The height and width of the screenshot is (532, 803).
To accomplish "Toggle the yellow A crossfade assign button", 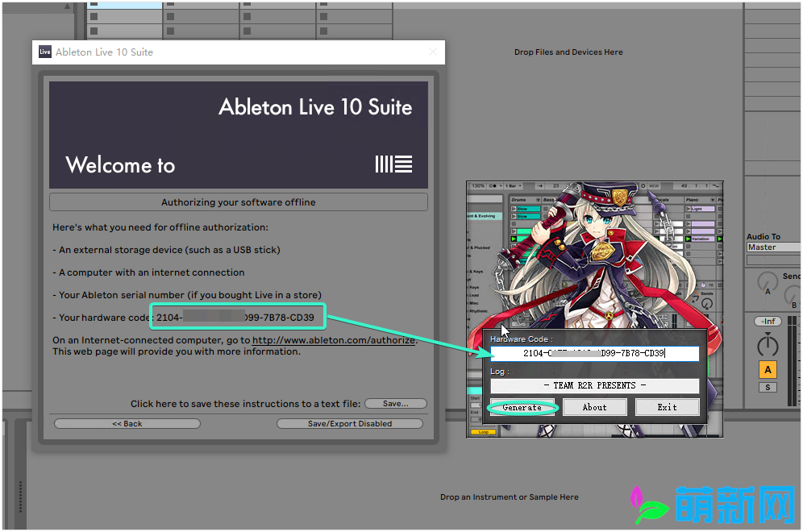I will tap(768, 370).
